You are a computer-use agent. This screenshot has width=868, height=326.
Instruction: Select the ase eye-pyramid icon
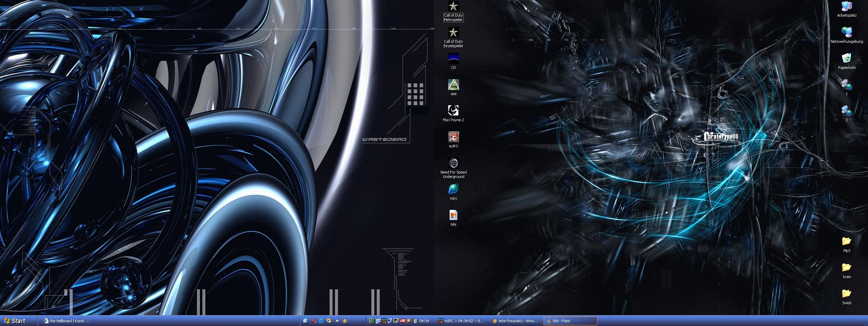point(453,85)
